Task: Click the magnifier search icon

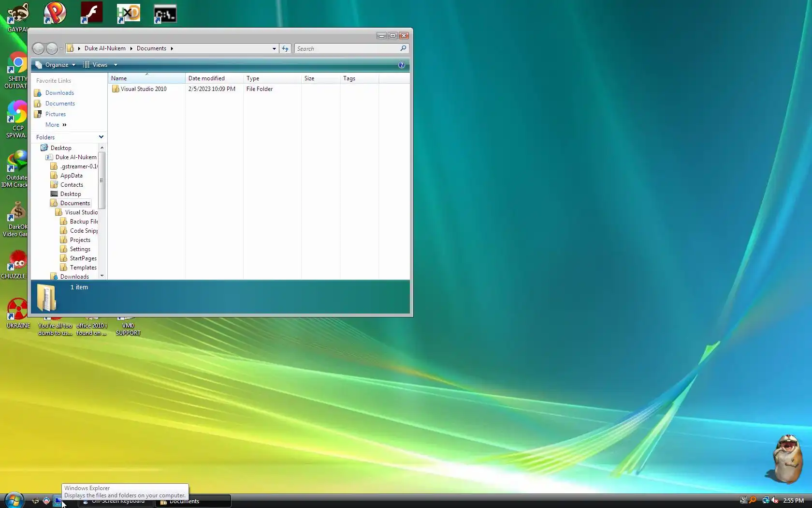Action: coord(403,48)
